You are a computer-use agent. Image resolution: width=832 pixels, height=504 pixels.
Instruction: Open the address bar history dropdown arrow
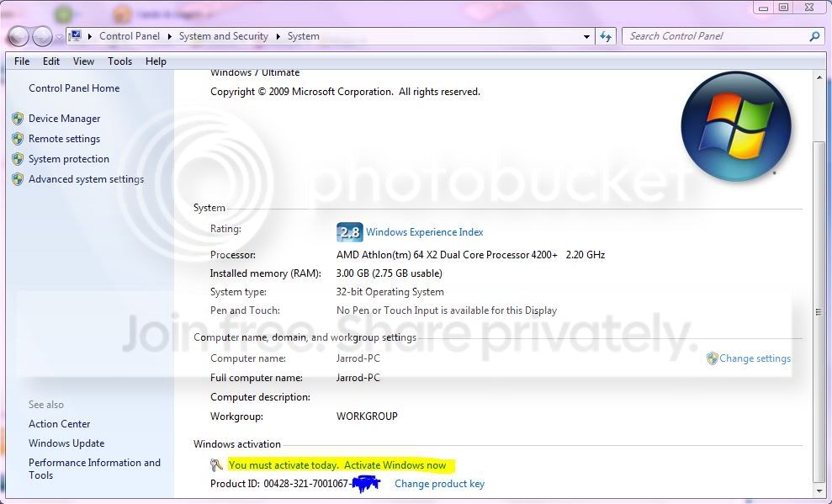[x=586, y=37]
